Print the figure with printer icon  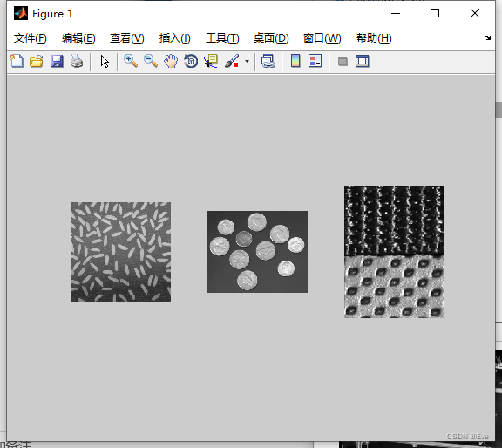tap(77, 61)
